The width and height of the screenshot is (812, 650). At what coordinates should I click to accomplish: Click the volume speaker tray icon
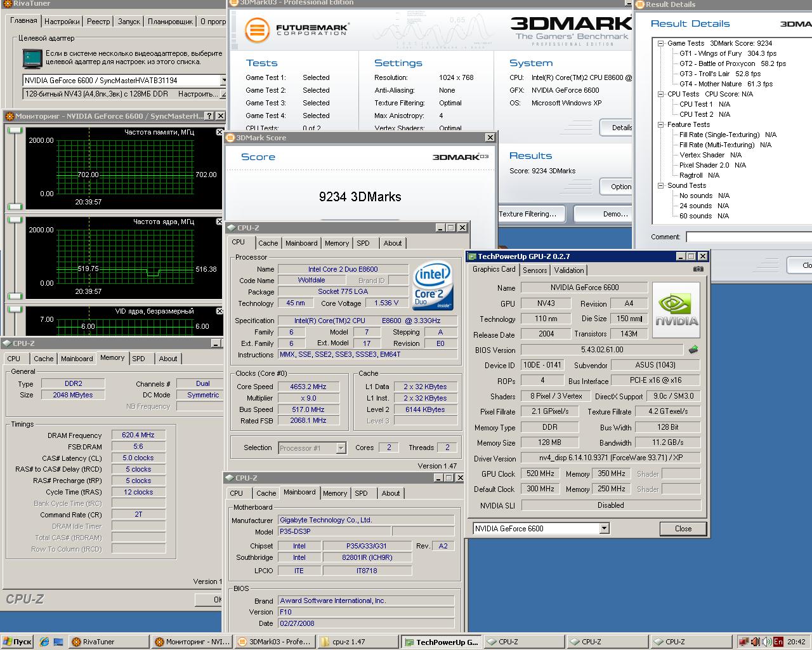point(766,642)
